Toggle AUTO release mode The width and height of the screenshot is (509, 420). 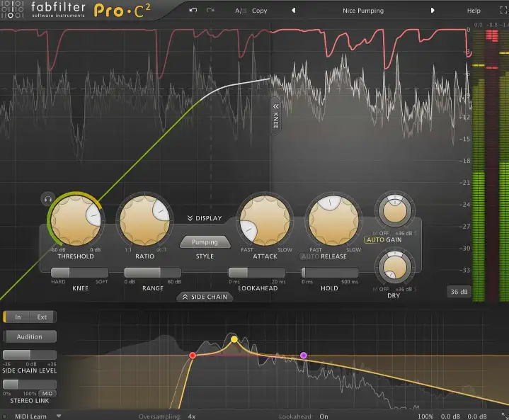coord(310,256)
